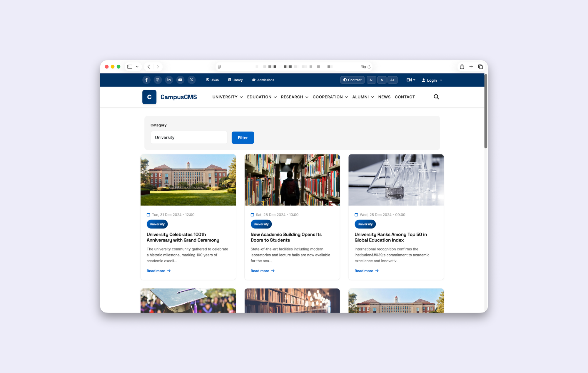Open the CONTACT menu item
The height and width of the screenshot is (373, 588).
pos(405,97)
